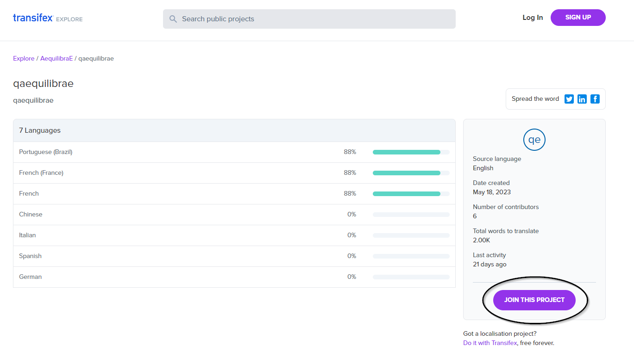Screen dimensions: 634x364
Task: Open the AequilibraE breadcrumb link
Action: (56, 59)
